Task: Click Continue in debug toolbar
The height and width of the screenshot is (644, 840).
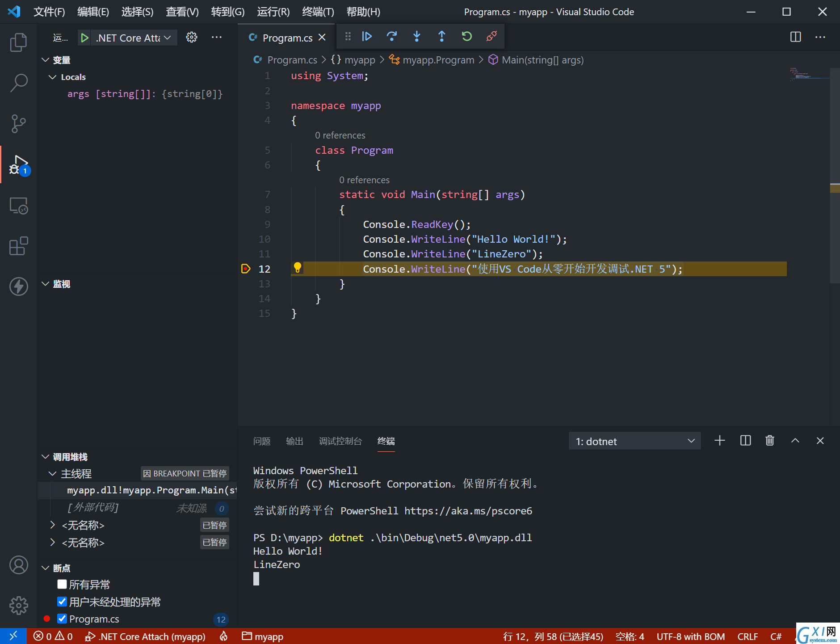Action: tap(367, 36)
